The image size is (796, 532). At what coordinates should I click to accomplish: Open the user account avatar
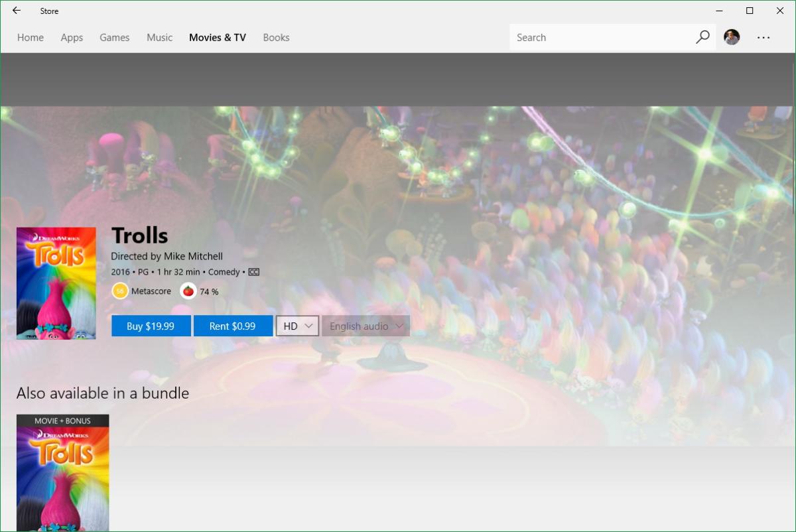coord(732,37)
